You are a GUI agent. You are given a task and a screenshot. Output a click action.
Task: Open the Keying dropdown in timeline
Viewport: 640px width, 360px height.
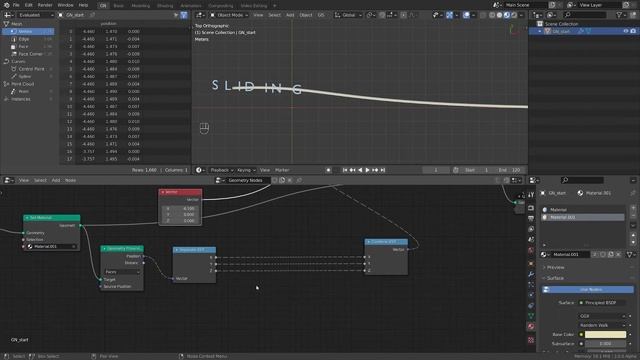pos(246,170)
